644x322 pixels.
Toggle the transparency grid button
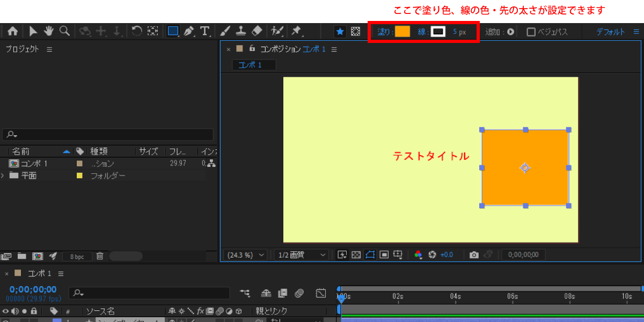pyautogui.click(x=356, y=255)
